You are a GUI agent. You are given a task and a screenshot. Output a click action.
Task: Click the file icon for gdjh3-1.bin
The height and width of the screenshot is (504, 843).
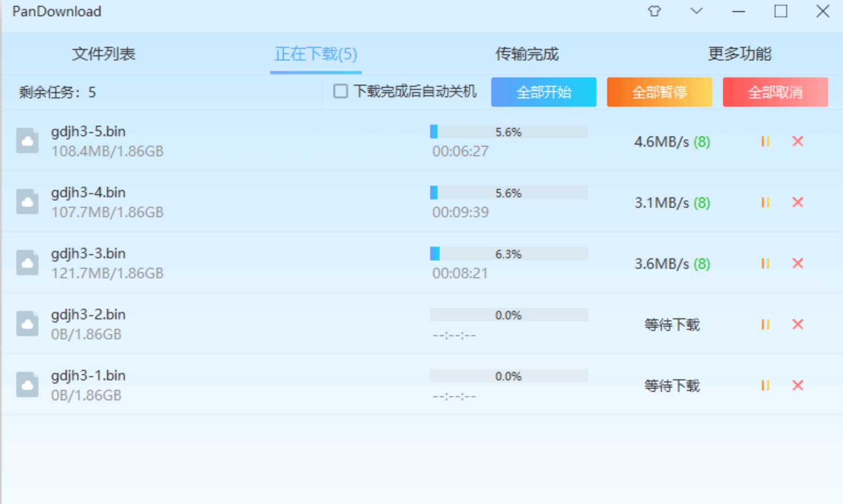27,385
